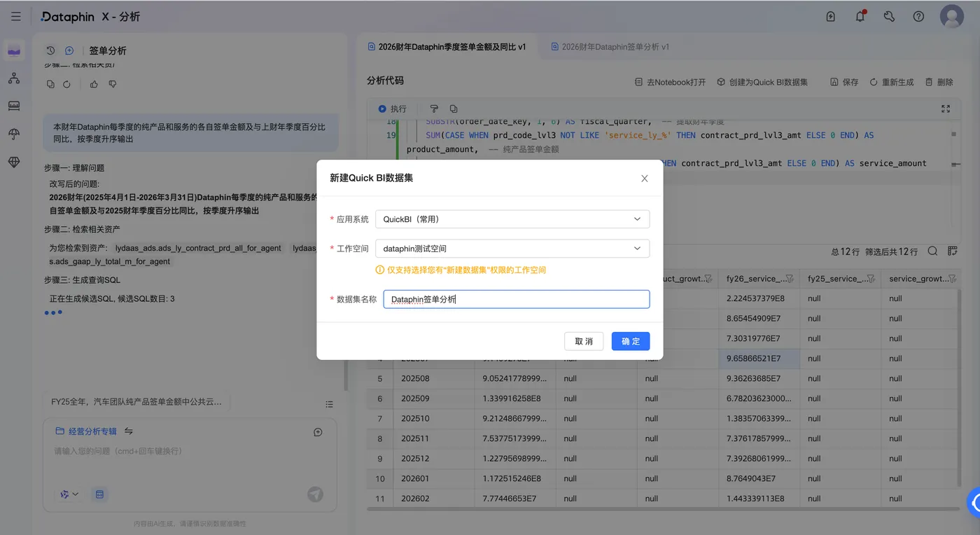The height and width of the screenshot is (535, 980).
Task: Filter the fy25_service column
Action: coord(871,279)
